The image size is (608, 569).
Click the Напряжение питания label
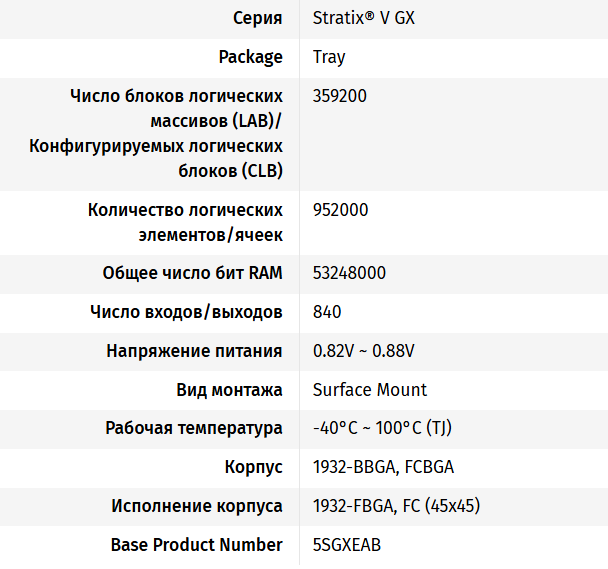(x=194, y=351)
